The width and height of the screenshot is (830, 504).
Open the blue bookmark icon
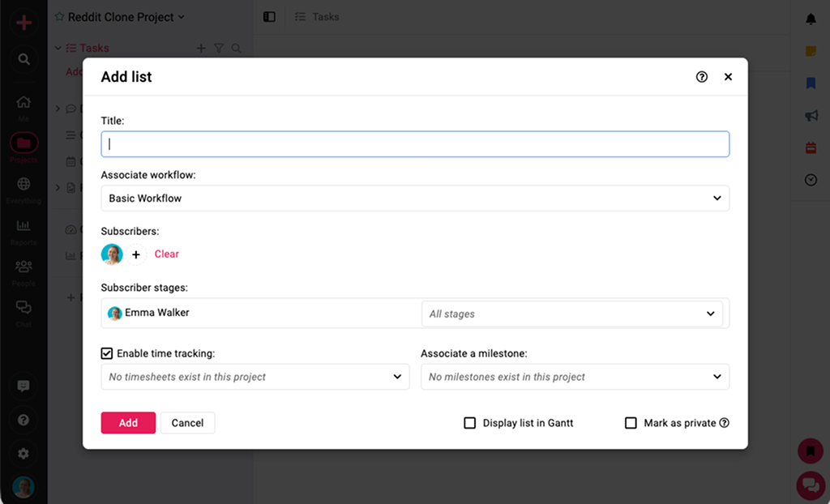click(x=811, y=83)
